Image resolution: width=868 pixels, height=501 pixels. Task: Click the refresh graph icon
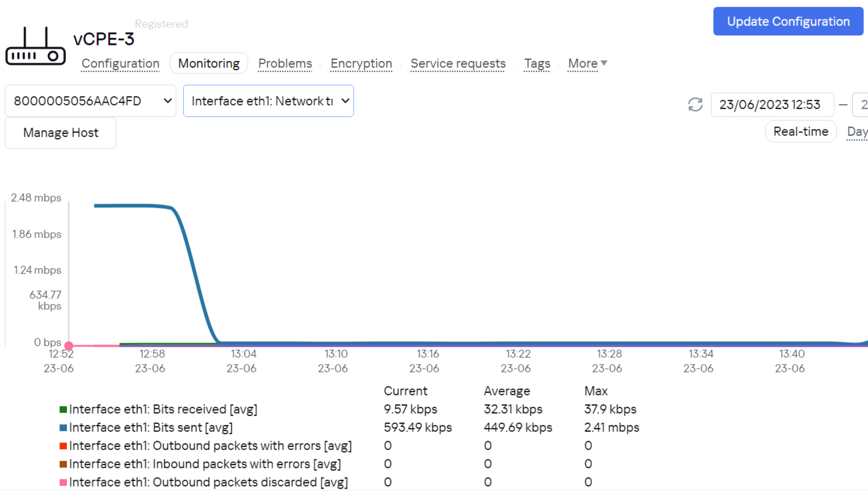click(695, 104)
